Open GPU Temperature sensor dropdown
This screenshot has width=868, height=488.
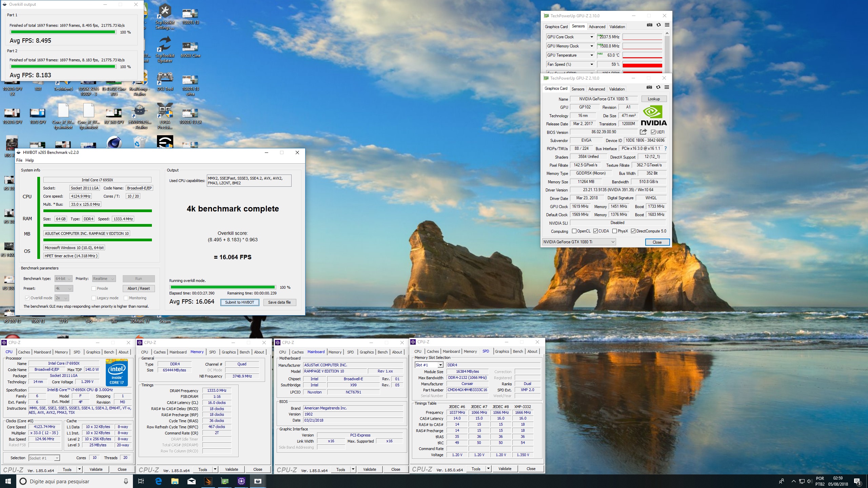pyautogui.click(x=592, y=55)
